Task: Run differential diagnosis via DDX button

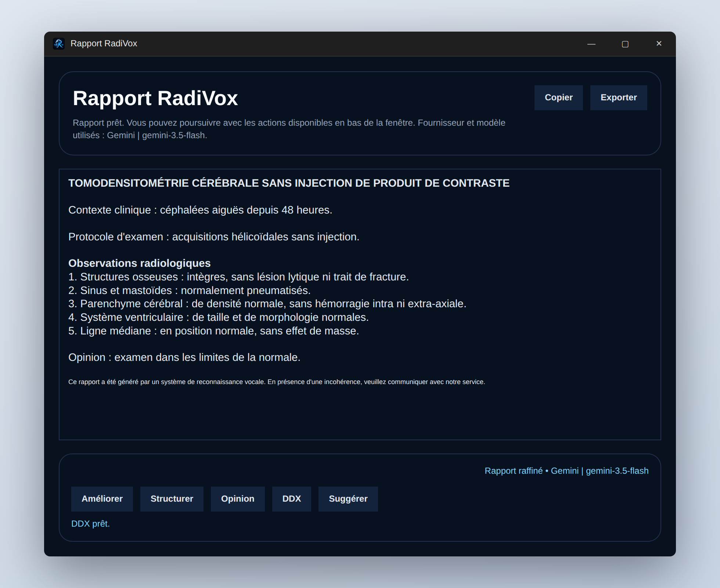Action: pyautogui.click(x=292, y=499)
